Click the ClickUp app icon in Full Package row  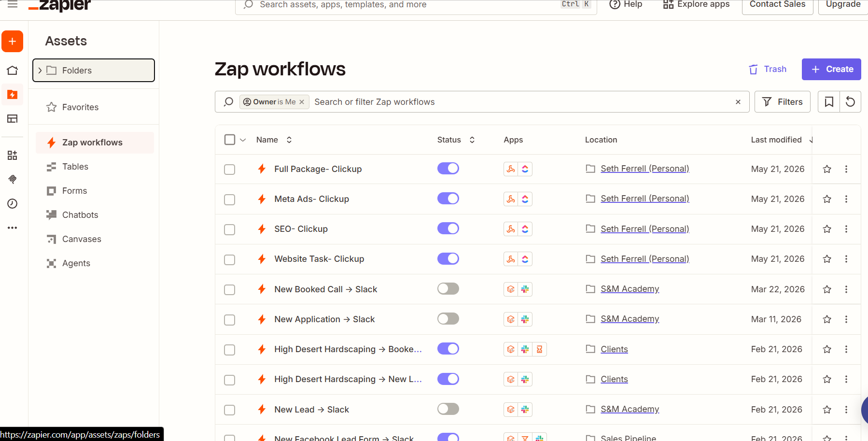pos(525,169)
